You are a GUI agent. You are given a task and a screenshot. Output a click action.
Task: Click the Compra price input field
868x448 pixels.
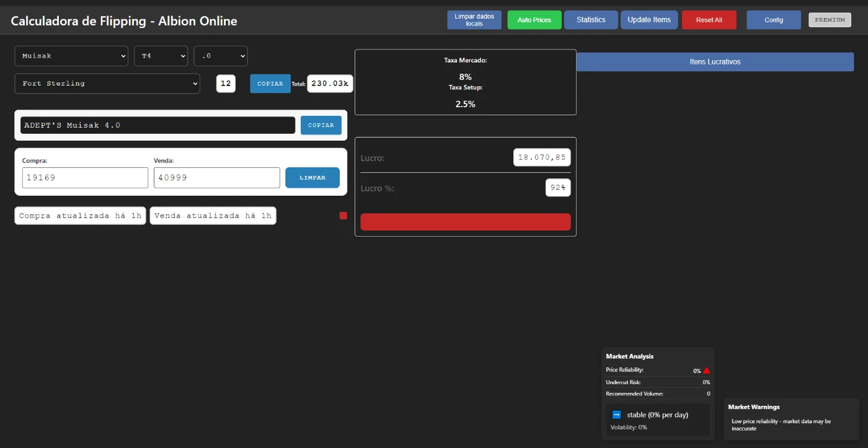tap(85, 178)
